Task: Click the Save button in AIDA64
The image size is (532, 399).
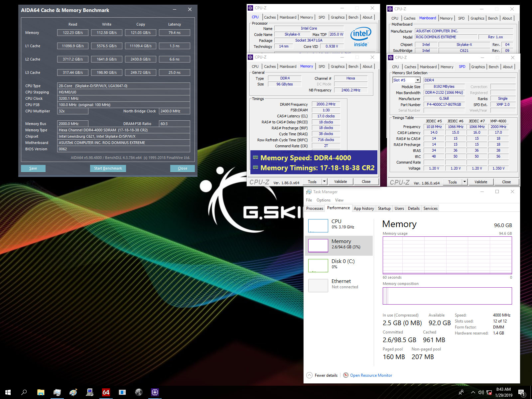Action: coord(33,168)
